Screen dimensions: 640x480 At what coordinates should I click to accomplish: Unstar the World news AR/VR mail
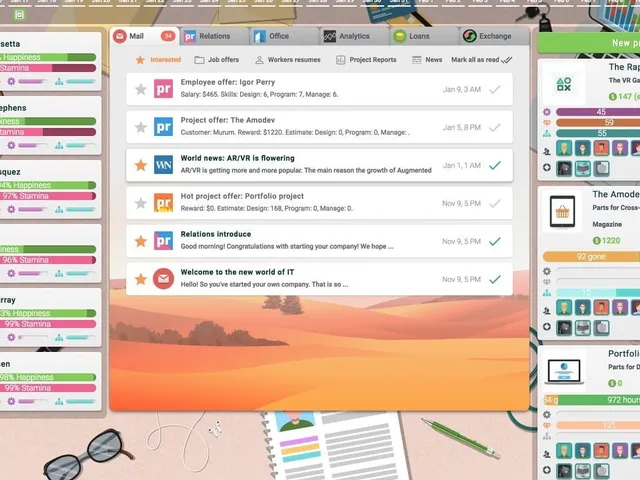tap(141, 165)
